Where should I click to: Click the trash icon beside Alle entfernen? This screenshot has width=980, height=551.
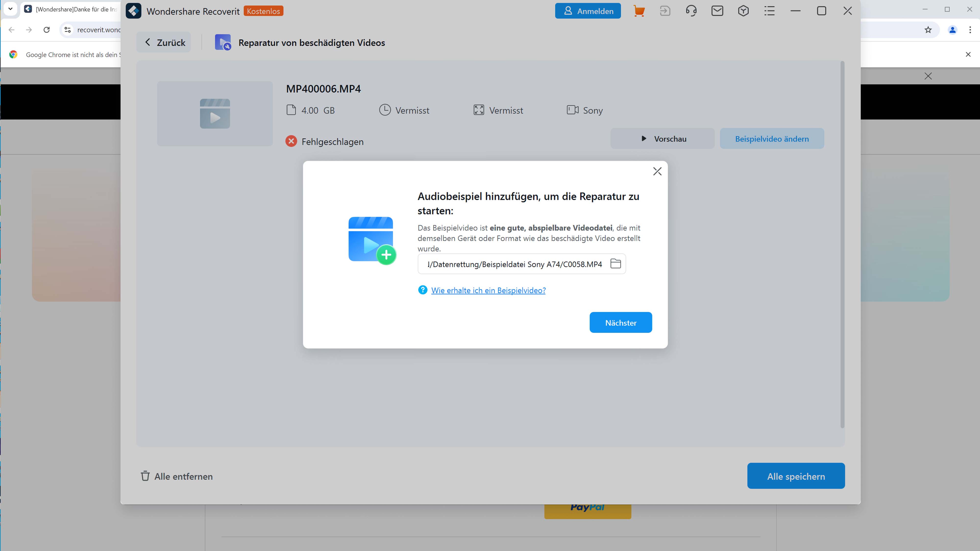click(x=145, y=476)
